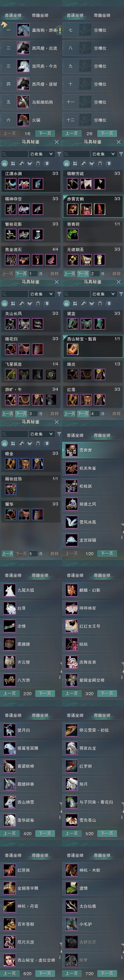Screen dimensions: 124x980
Task: Click yellow exclamation alert on 瀛海驹·游夜
Action: pos(59,30)
